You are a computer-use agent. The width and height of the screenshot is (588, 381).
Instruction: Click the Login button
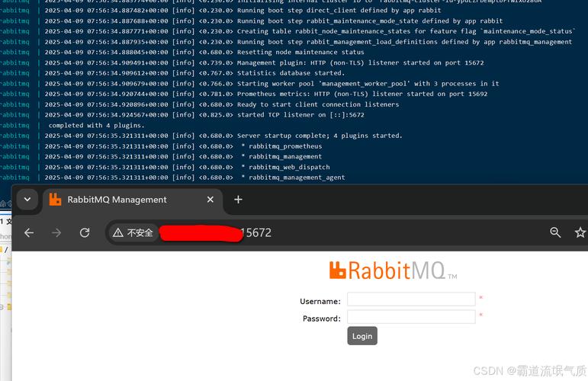362,336
